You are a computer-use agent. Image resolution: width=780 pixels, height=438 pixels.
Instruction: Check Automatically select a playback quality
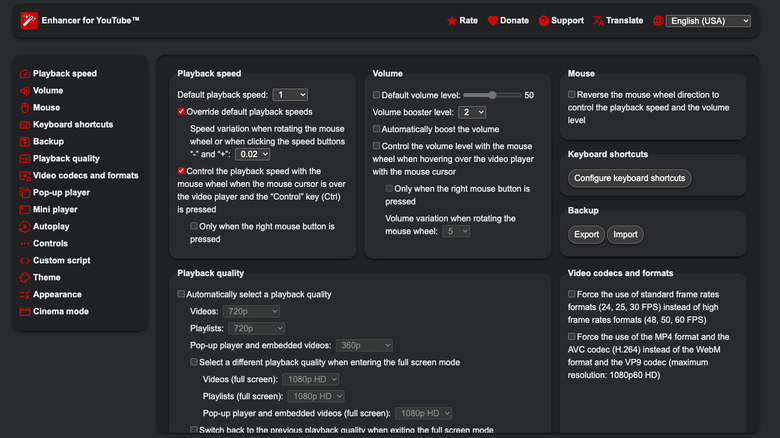pos(181,295)
